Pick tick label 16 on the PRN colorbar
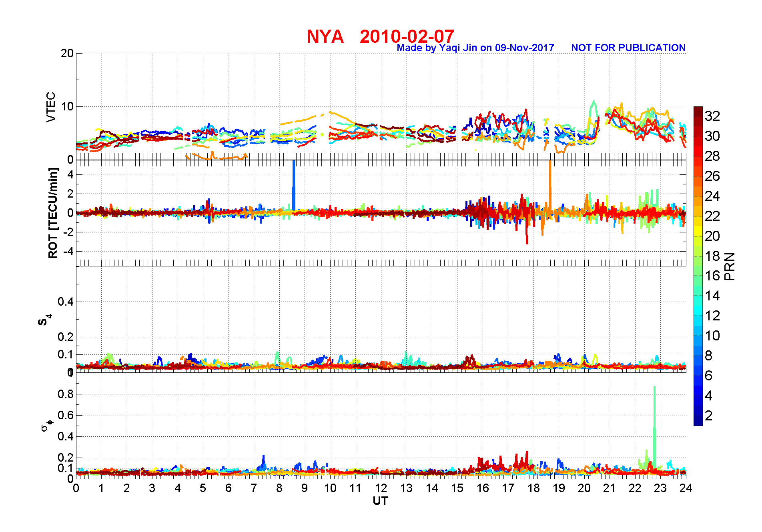The height and width of the screenshot is (532, 762). (x=712, y=276)
